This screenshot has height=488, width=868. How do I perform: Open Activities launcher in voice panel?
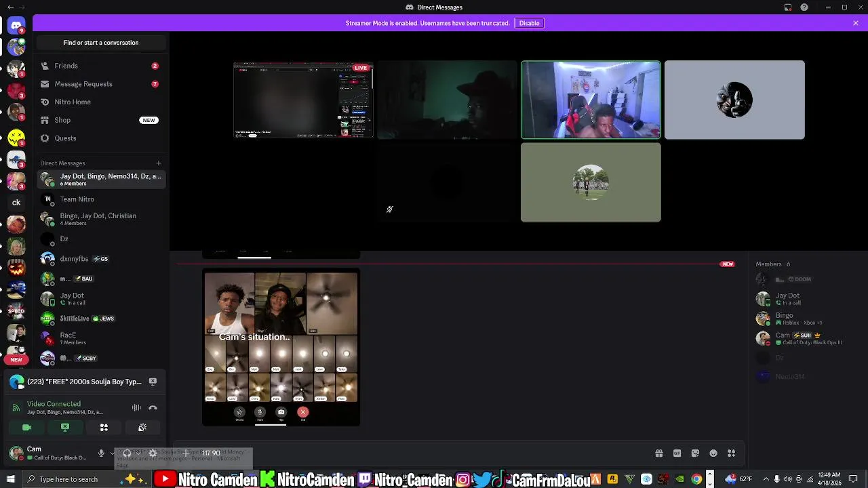104,428
